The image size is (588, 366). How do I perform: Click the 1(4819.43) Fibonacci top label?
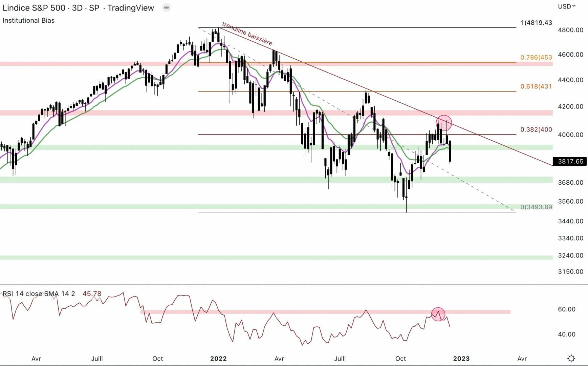pos(536,23)
